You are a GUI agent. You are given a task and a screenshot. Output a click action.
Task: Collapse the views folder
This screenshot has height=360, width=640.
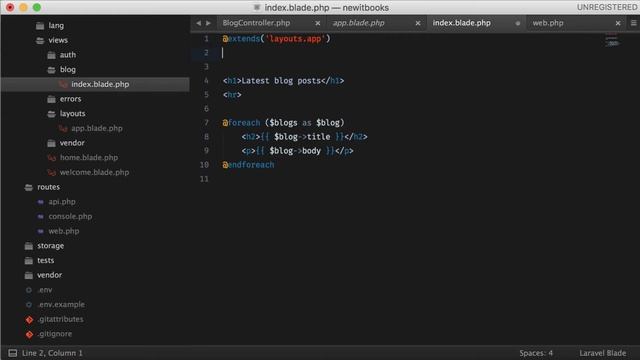pos(58,40)
